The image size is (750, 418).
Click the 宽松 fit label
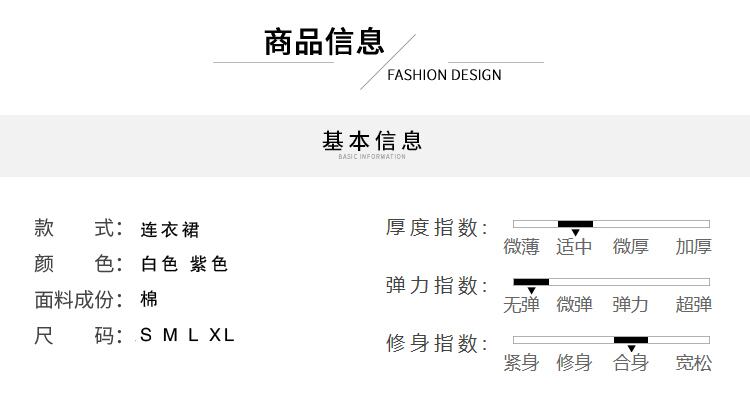point(693,363)
